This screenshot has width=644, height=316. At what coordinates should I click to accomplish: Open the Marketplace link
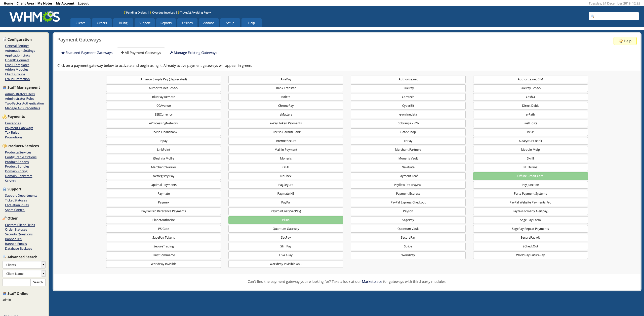372,282
